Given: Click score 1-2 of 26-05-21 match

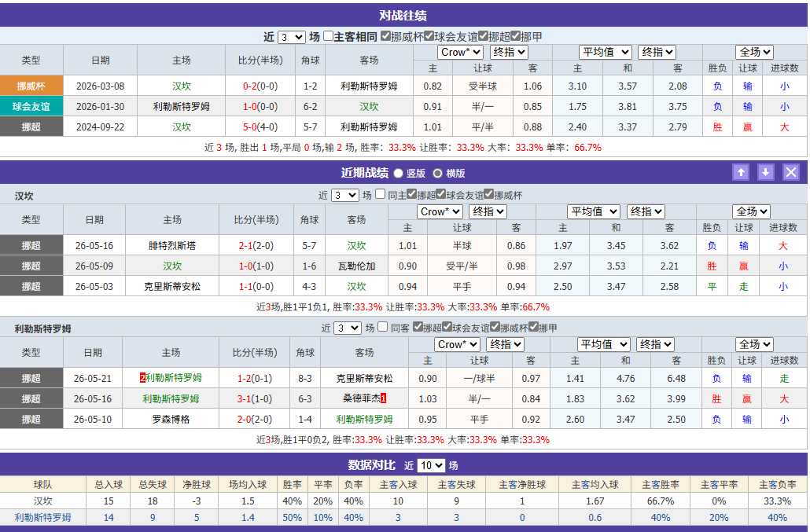Looking at the screenshot, I should pyautogui.click(x=245, y=378).
